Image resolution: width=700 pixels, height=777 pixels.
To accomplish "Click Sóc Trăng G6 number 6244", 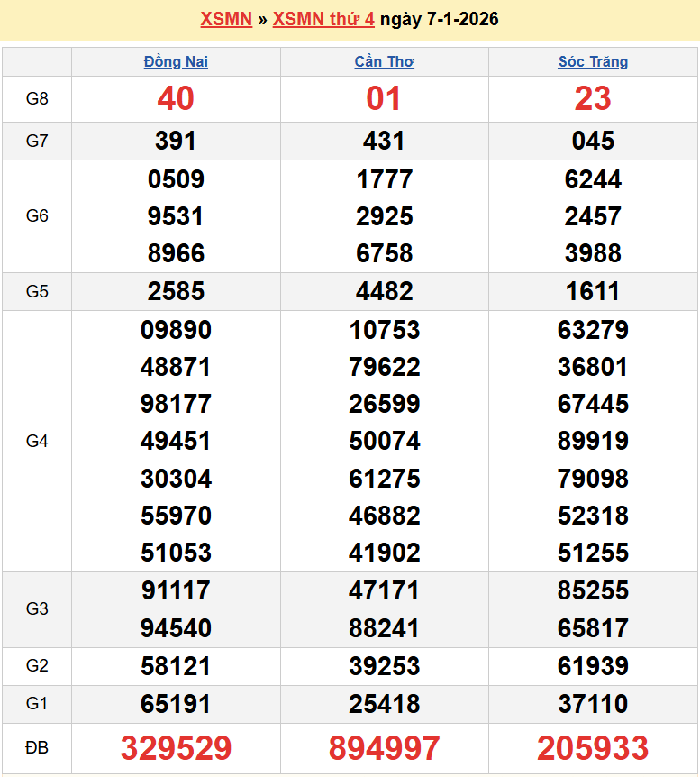I will tap(593, 179).
